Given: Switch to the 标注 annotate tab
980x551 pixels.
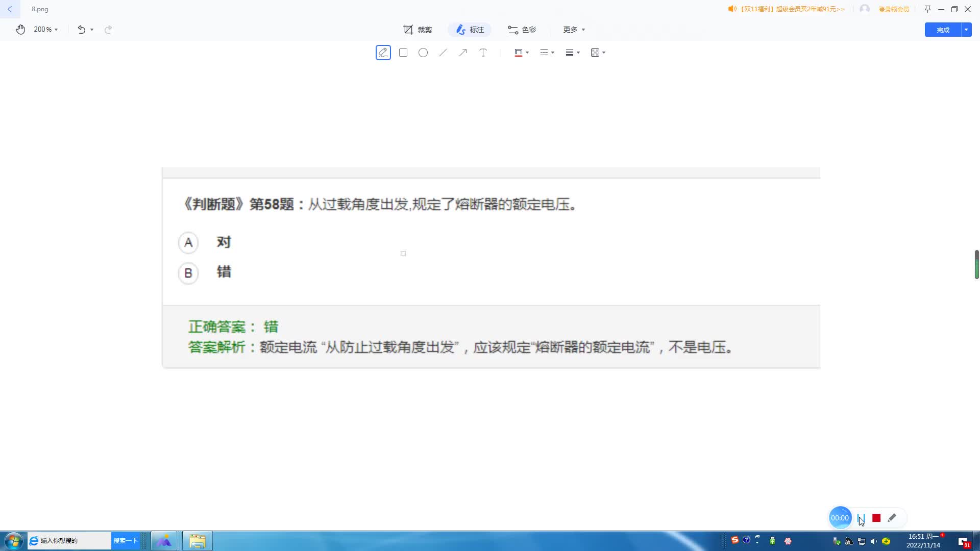Looking at the screenshot, I should tap(470, 30).
